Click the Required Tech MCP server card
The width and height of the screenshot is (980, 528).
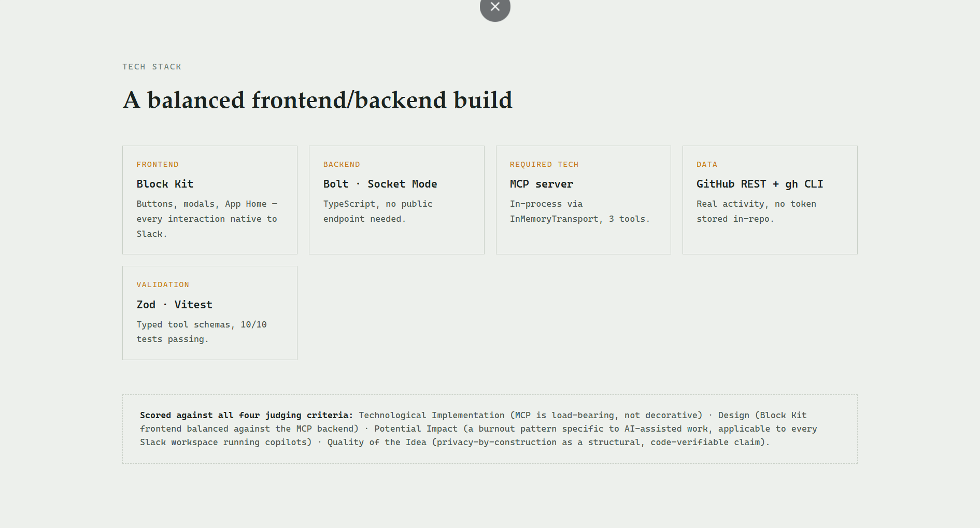(x=584, y=200)
